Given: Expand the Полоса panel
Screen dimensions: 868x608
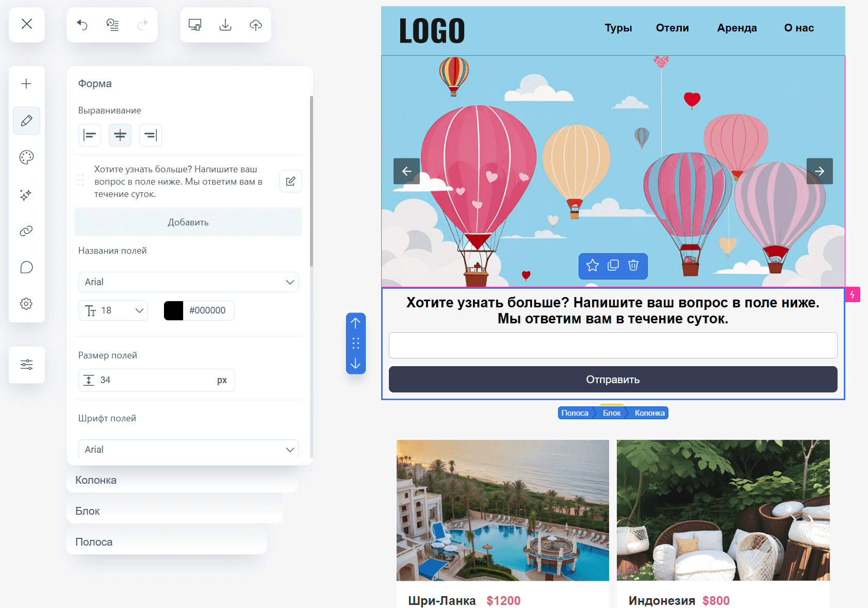Looking at the screenshot, I should pos(167,542).
